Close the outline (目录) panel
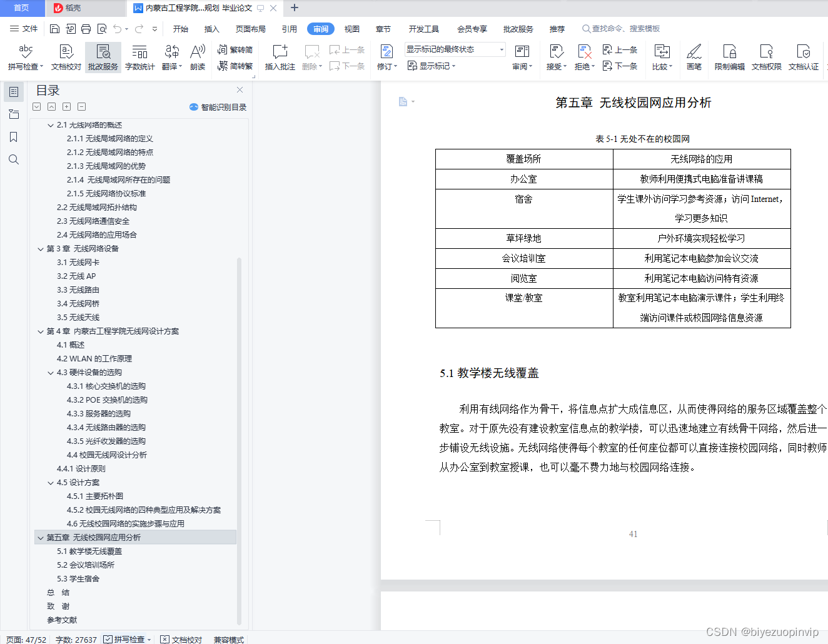 pyautogui.click(x=240, y=90)
